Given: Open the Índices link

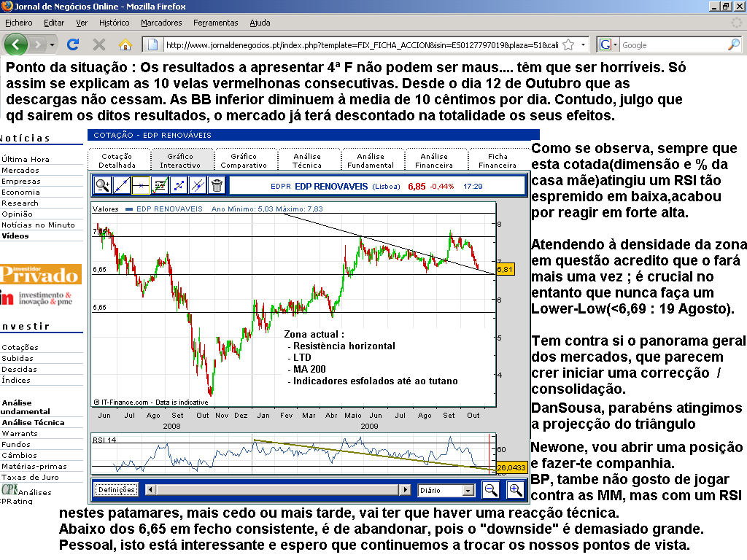Looking at the screenshot, I should coord(16,380).
